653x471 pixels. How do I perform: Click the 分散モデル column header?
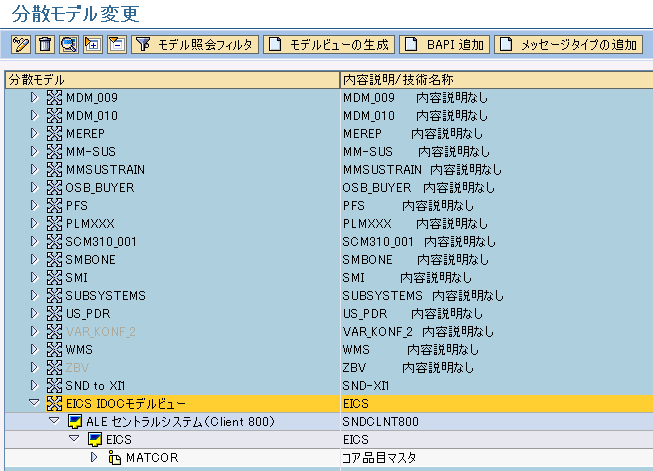pos(170,79)
